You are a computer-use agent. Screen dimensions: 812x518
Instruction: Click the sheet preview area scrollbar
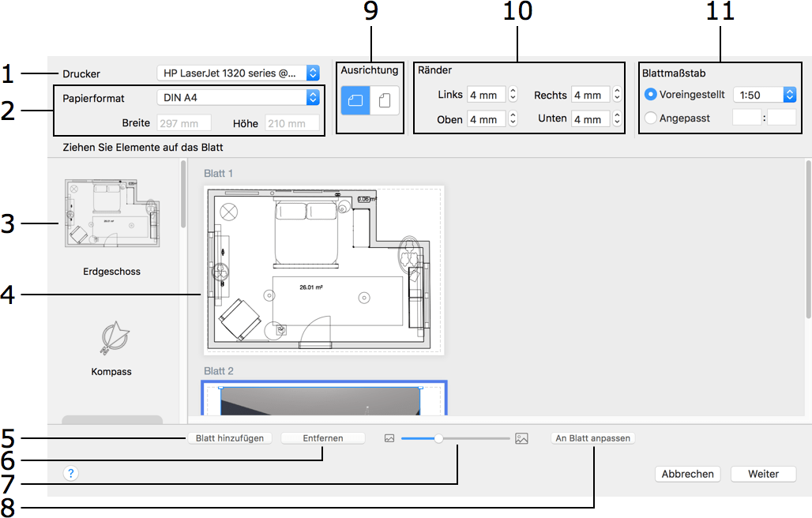[808, 239]
